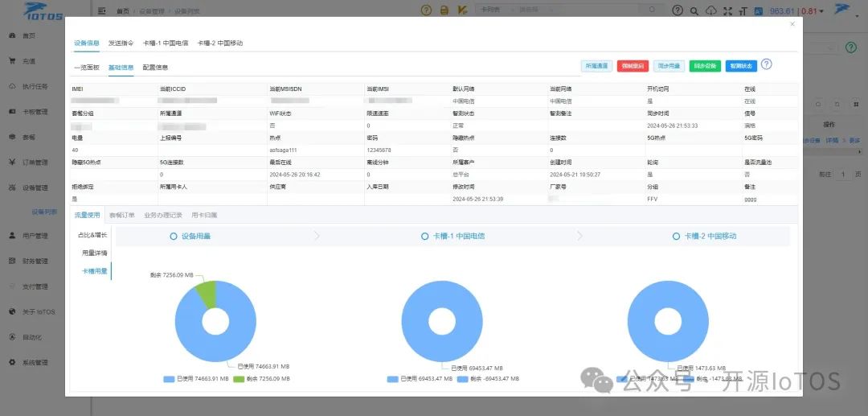Image resolution: width=868 pixels, height=416 pixels.
Task: Click the red 强制重启 button
Action: (x=633, y=66)
